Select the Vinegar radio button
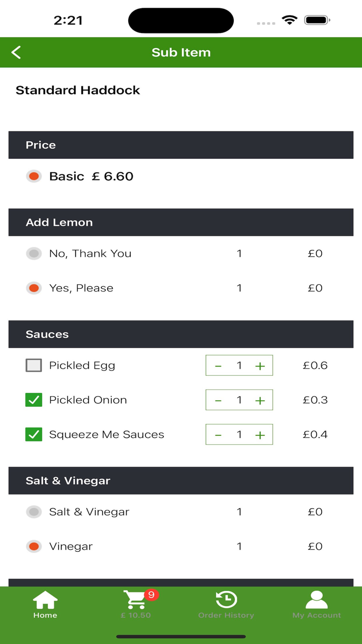The height and width of the screenshot is (644, 362). 34,547
